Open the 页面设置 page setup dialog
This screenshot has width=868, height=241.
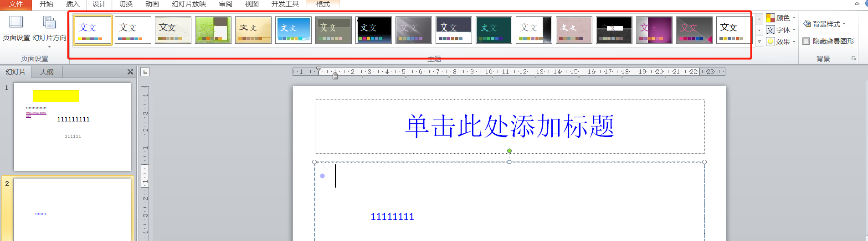point(16,28)
